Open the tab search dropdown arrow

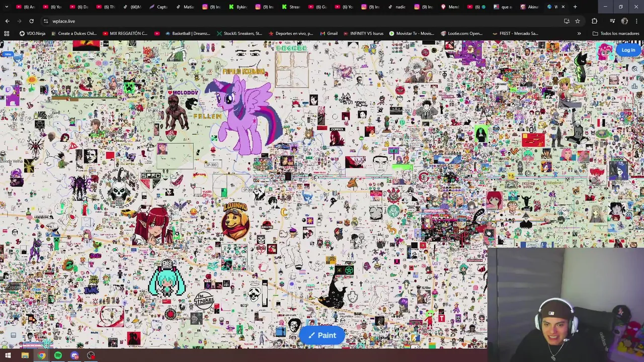pyautogui.click(x=7, y=7)
